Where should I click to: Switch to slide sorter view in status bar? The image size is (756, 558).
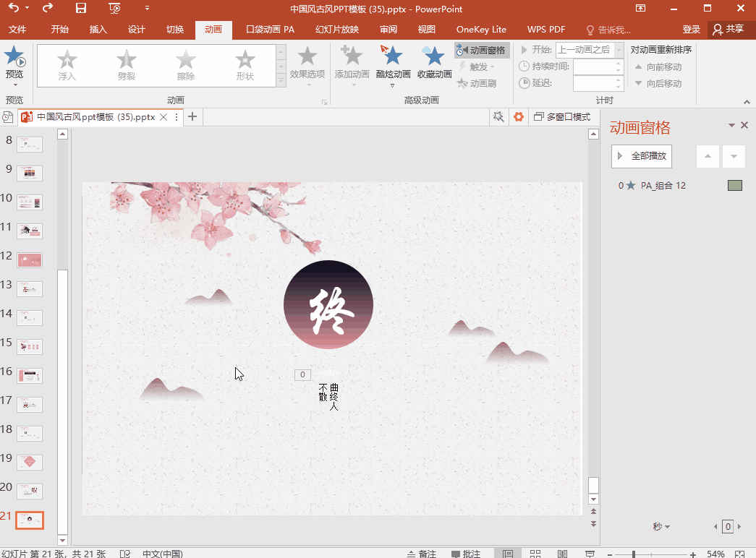pyautogui.click(x=536, y=554)
